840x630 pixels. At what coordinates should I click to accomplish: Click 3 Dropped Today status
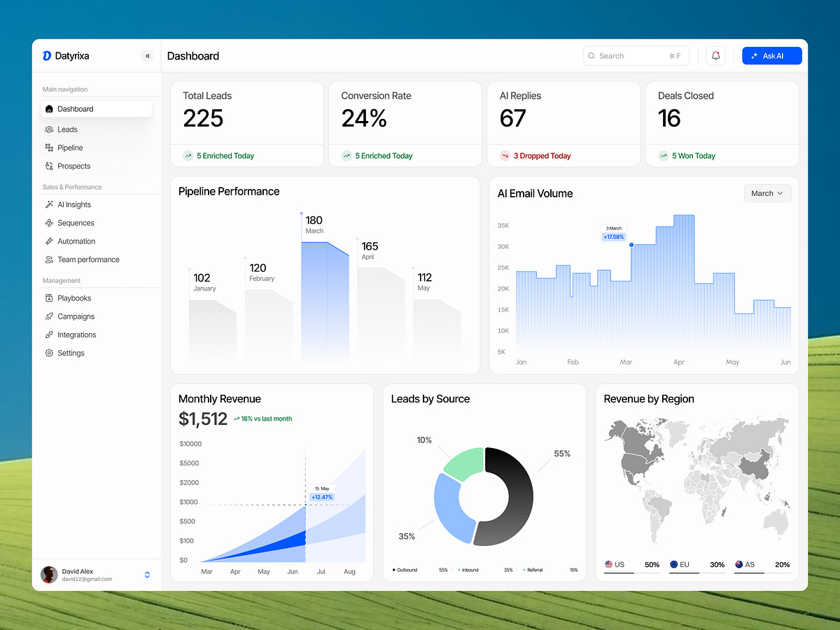point(542,156)
